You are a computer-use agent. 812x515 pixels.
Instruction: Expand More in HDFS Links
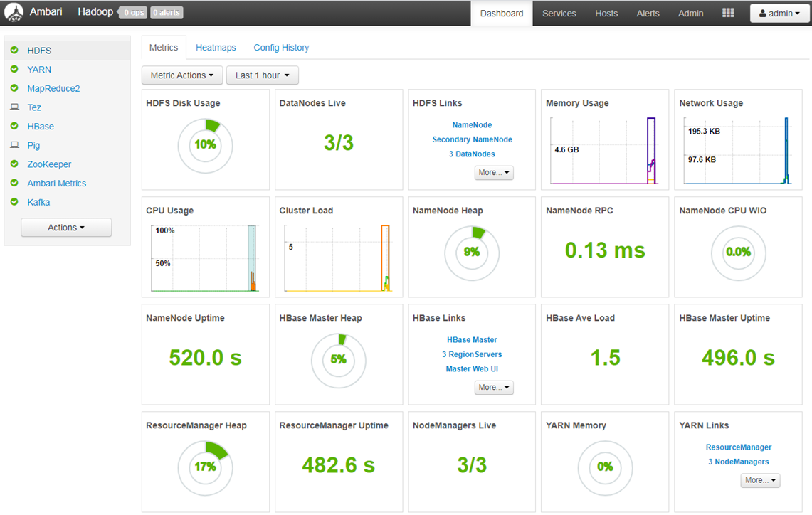[494, 172]
